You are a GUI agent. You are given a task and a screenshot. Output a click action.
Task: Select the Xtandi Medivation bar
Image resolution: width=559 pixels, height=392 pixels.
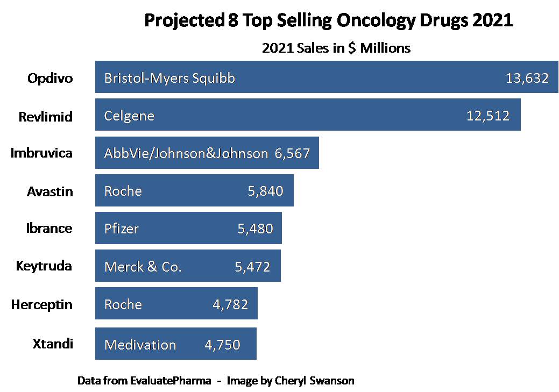point(176,344)
